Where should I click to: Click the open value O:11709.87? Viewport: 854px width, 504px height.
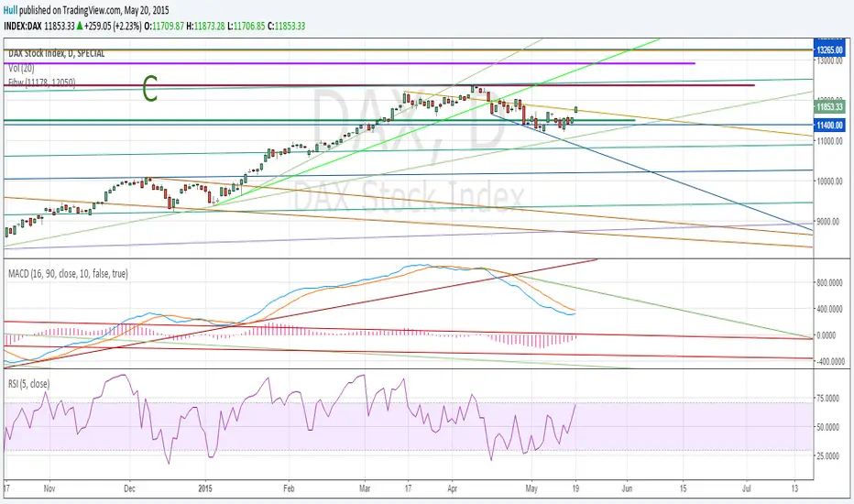[165, 26]
